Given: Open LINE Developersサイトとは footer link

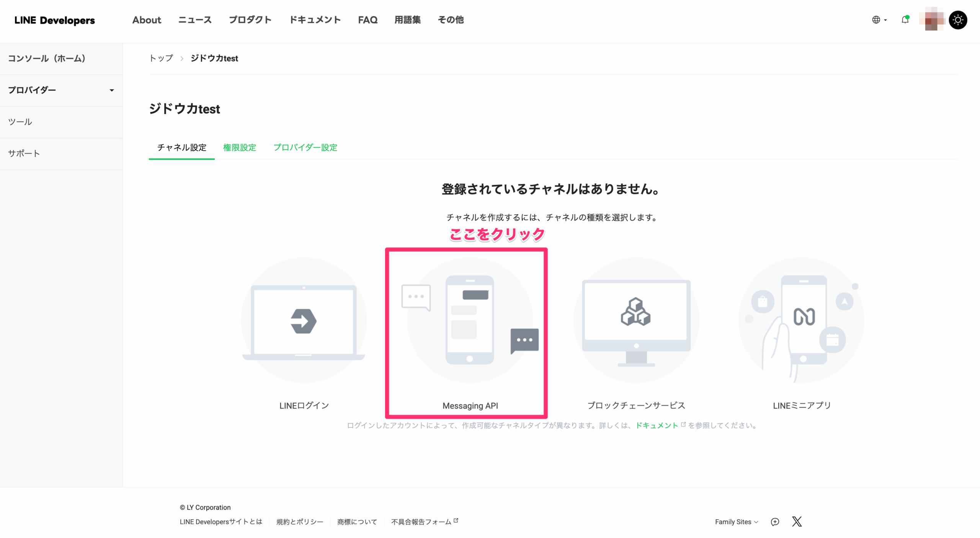Looking at the screenshot, I should [221, 522].
